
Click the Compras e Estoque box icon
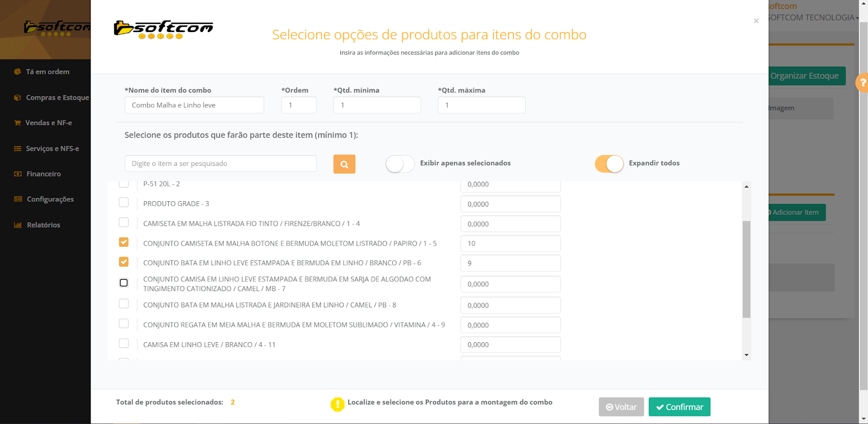pyautogui.click(x=17, y=98)
